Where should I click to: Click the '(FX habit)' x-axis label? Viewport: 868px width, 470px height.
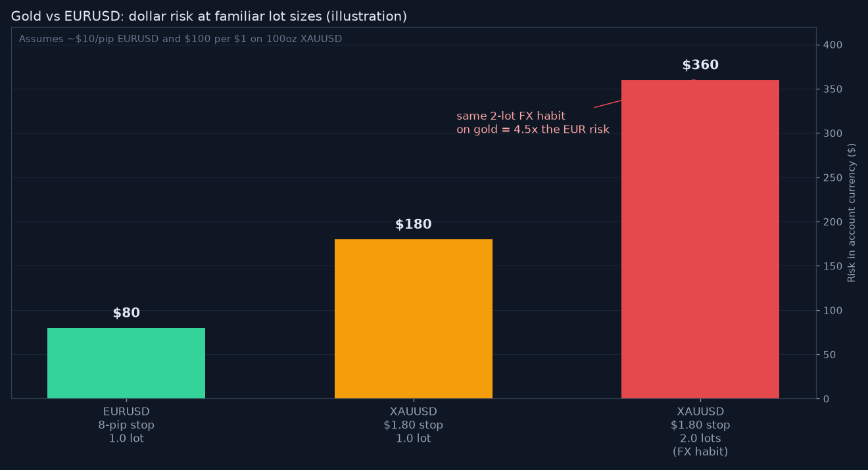pyautogui.click(x=700, y=452)
